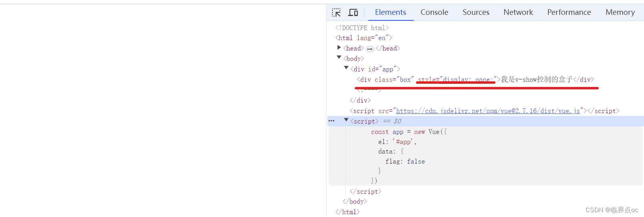Collapse the selected script node arrow

tap(346, 120)
